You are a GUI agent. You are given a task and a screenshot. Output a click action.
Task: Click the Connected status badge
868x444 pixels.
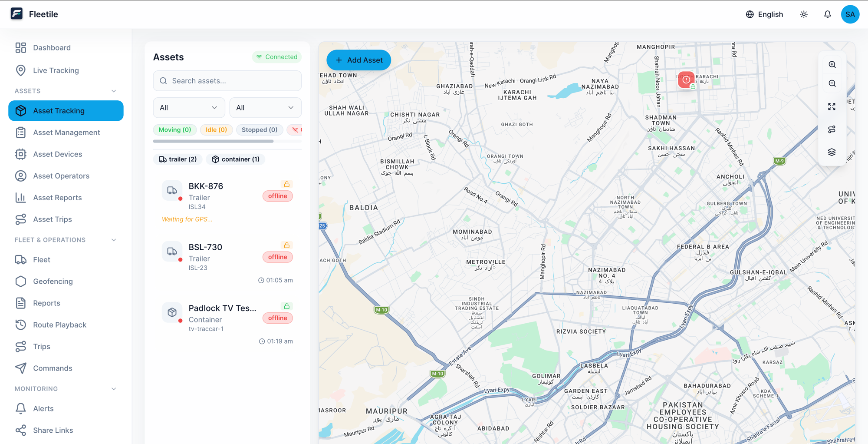(276, 57)
